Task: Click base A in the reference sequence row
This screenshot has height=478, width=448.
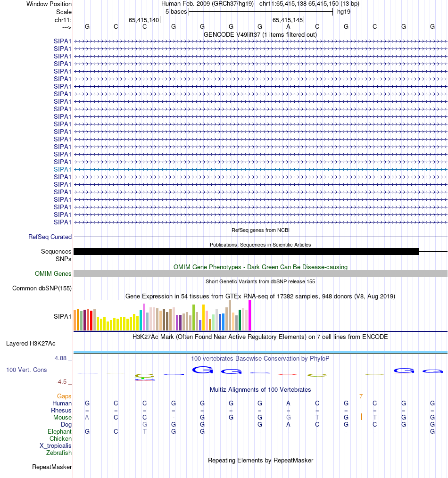Action: click(x=288, y=27)
